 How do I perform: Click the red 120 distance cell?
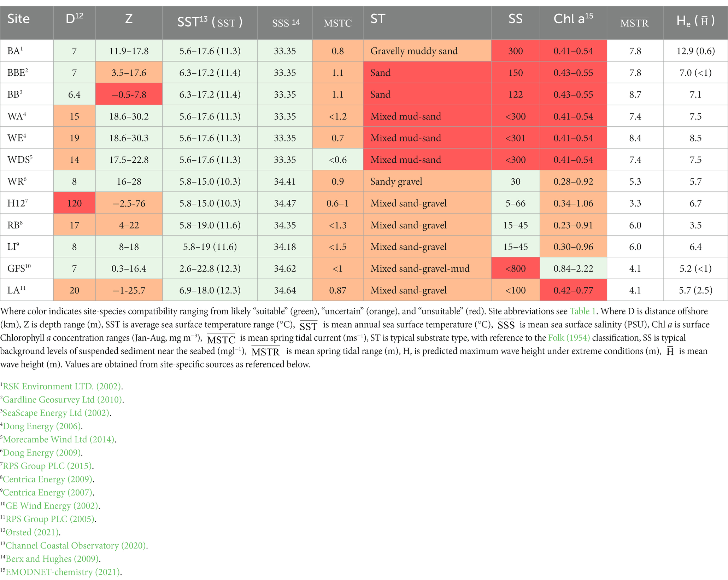(x=74, y=203)
